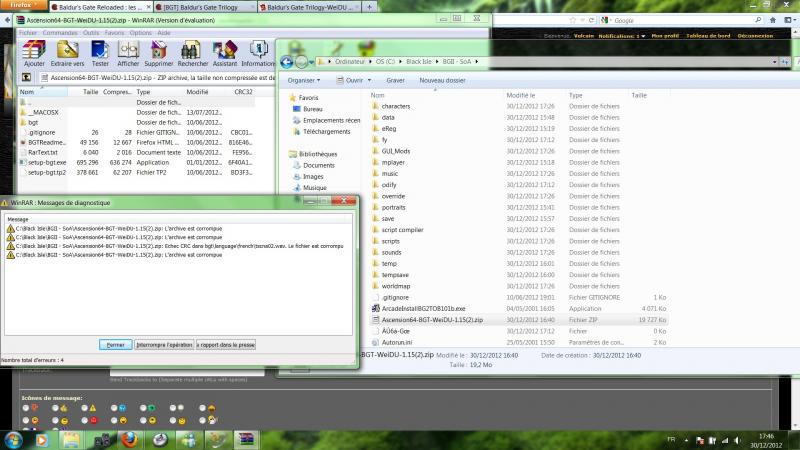Bookmark page with star icon in Firefox
Viewport: 800px width, 450px height.
pyautogui.click(x=573, y=20)
